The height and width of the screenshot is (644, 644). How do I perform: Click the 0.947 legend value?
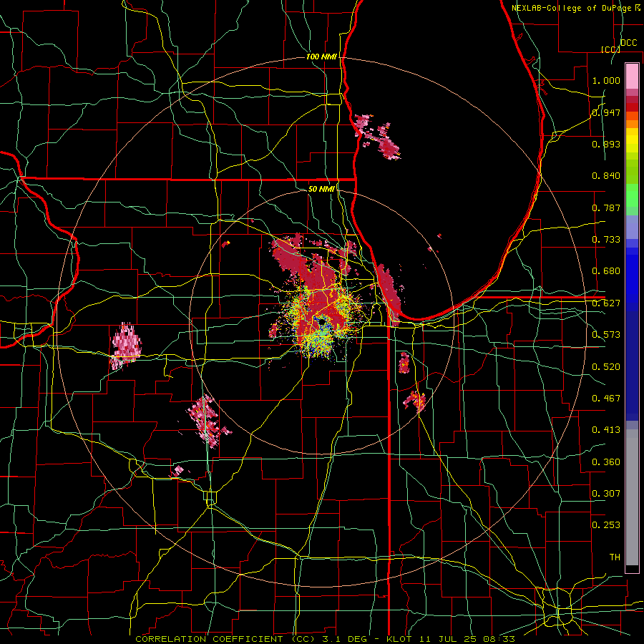click(606, 112)
